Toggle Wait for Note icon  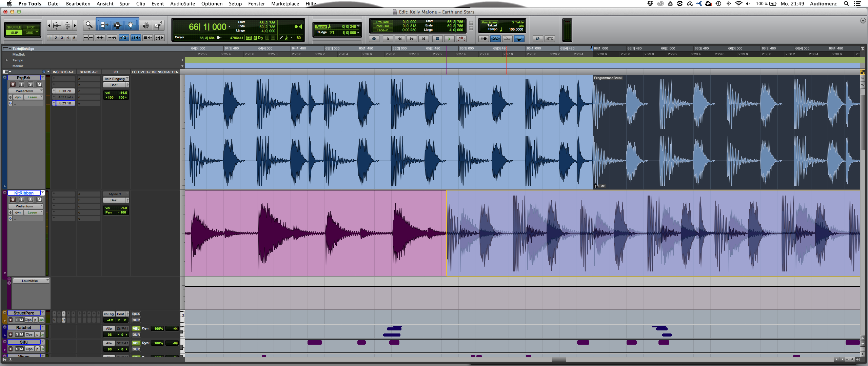pyautogui.click(x=484, y=39)
